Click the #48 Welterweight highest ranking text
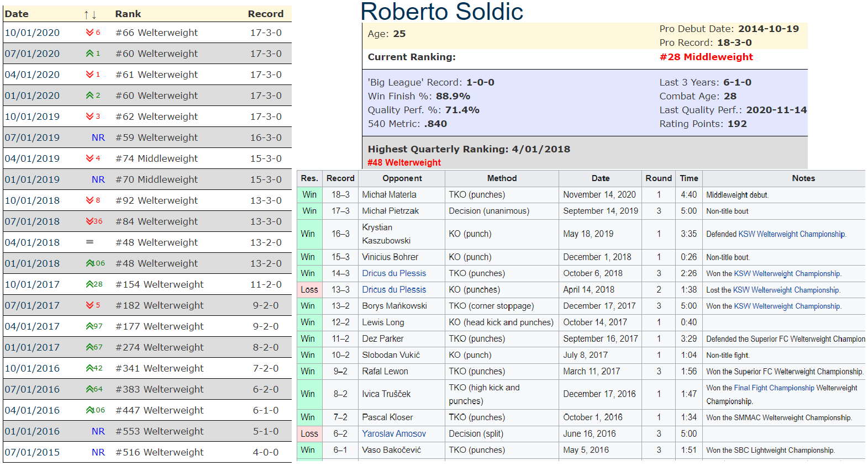The height and width of the screenshot is (466, 868). (404, 162)
